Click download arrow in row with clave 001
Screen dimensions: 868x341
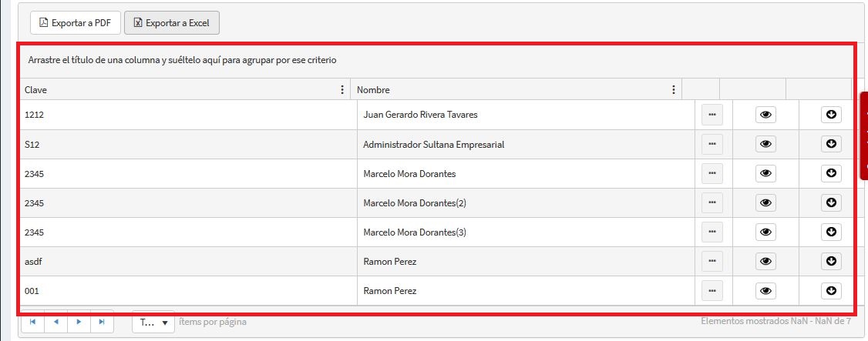click(831, 290)
